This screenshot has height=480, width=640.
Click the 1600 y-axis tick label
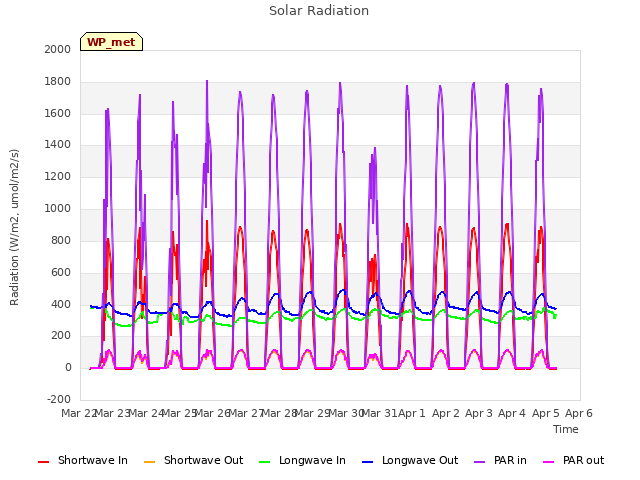58,113
